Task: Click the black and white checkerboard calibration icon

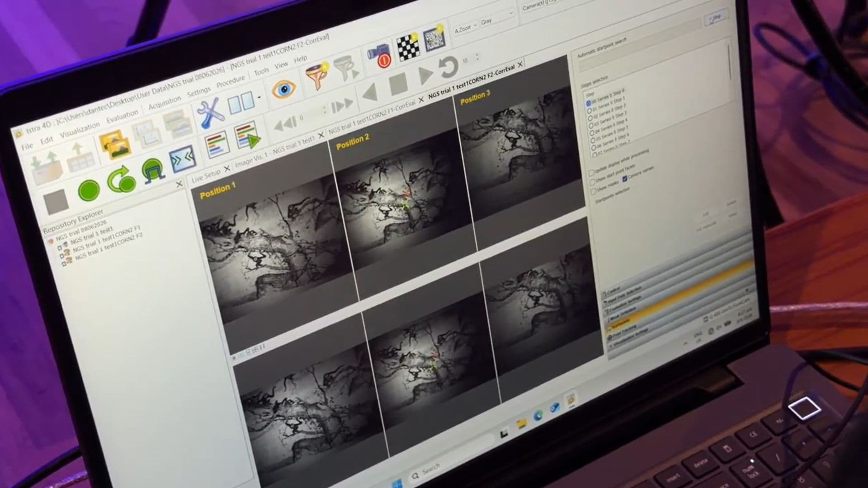Action: point(408,47)
